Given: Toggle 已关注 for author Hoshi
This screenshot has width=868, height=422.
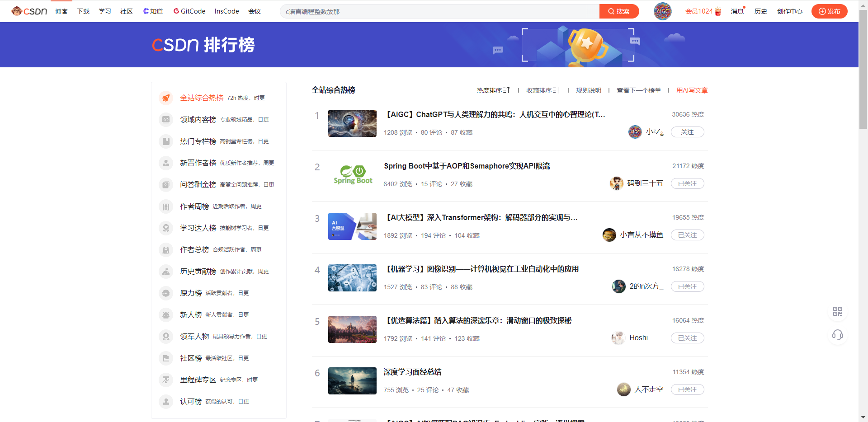Looking at the screenshot, I should pos(687,338).
